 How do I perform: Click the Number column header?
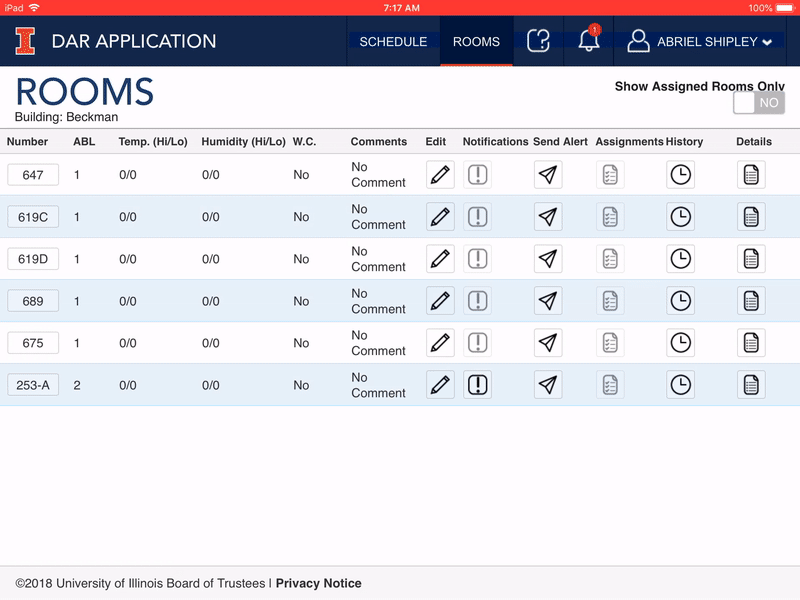coord(27,141)
